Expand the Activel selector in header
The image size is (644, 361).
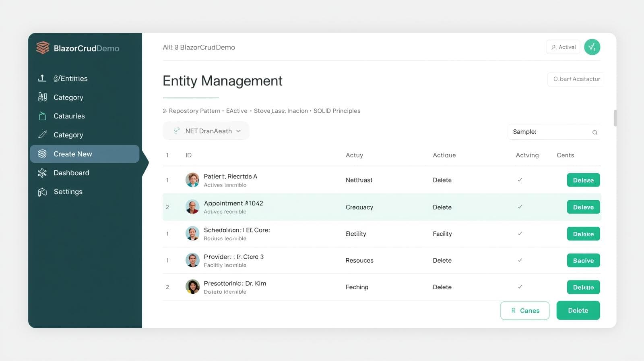coord(563,47)
